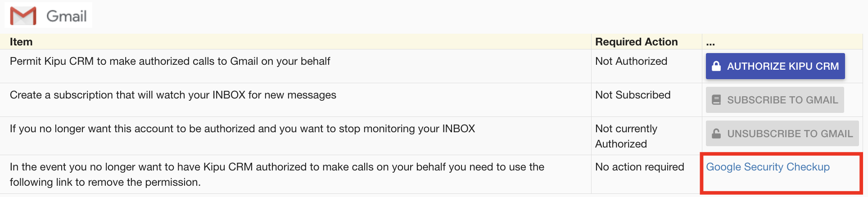Screen dimensions: 868x197
Task: Click the 'Not Subscribed' status cell
Action: [x=633, y=95]
